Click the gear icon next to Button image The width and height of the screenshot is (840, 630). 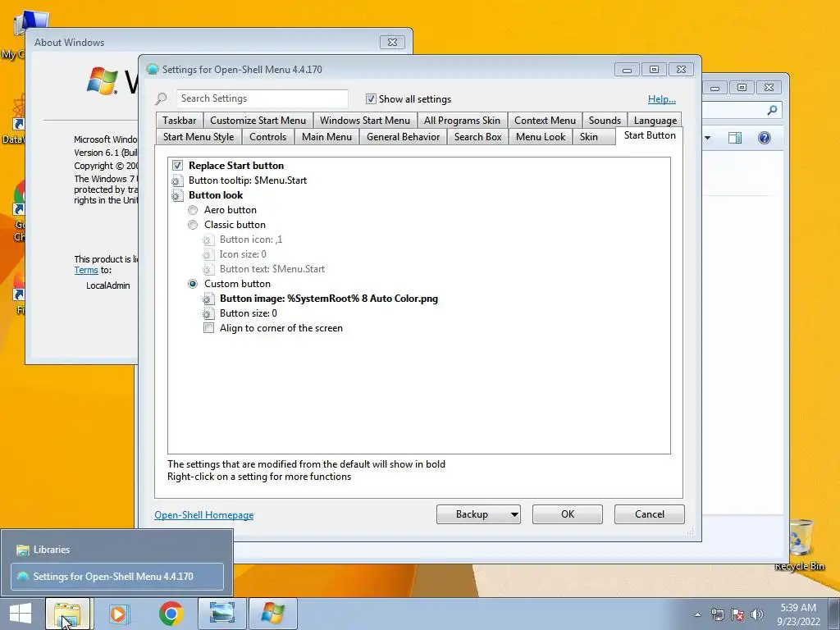[x=208, y=299]
